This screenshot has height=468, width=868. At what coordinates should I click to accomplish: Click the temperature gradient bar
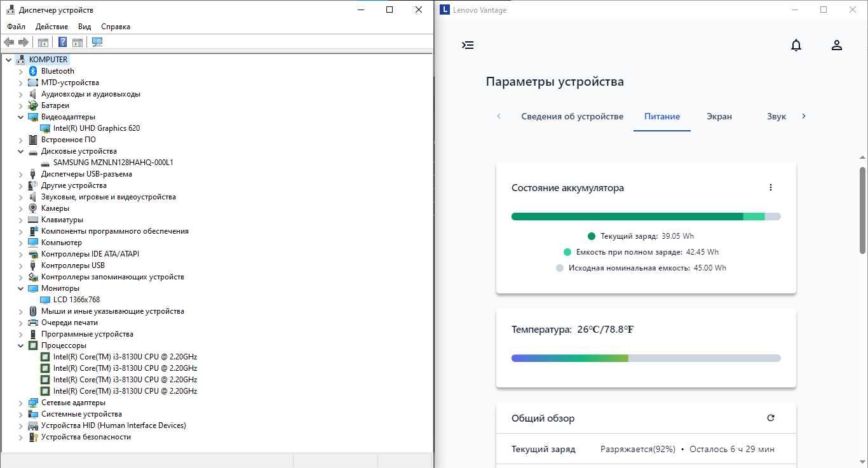click(646, 358)
